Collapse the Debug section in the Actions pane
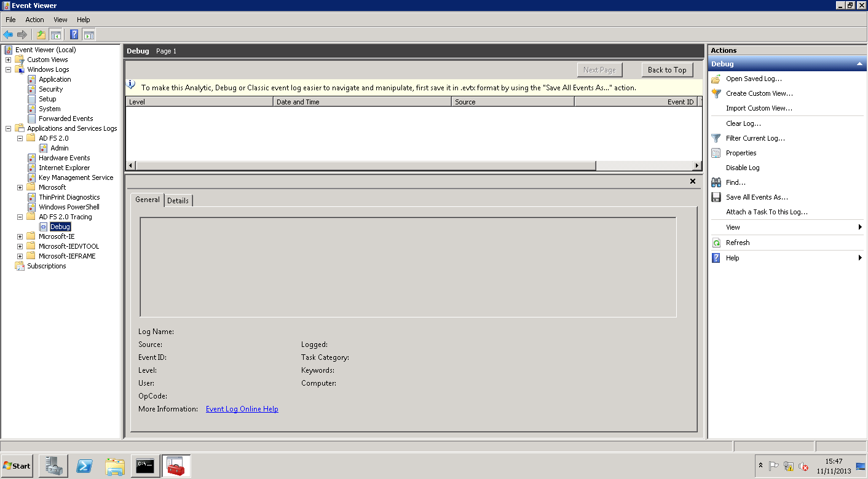 point(860,64)
